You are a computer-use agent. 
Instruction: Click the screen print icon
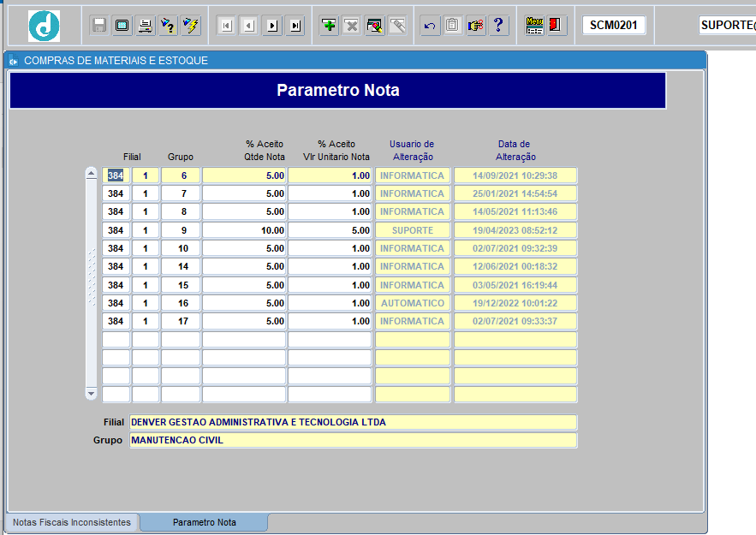pos(122,25)
